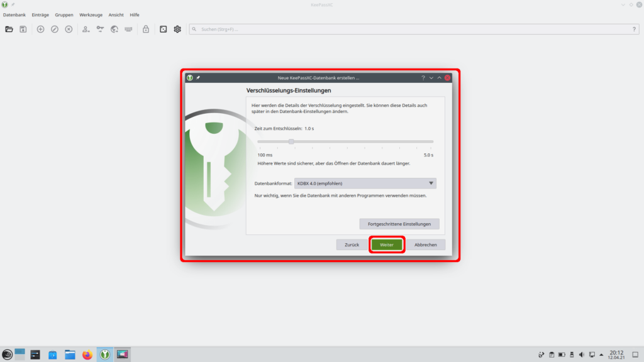Open Fortgeschrittene Einstellungen
644x362 pixels.
click(x=399, y=224)
